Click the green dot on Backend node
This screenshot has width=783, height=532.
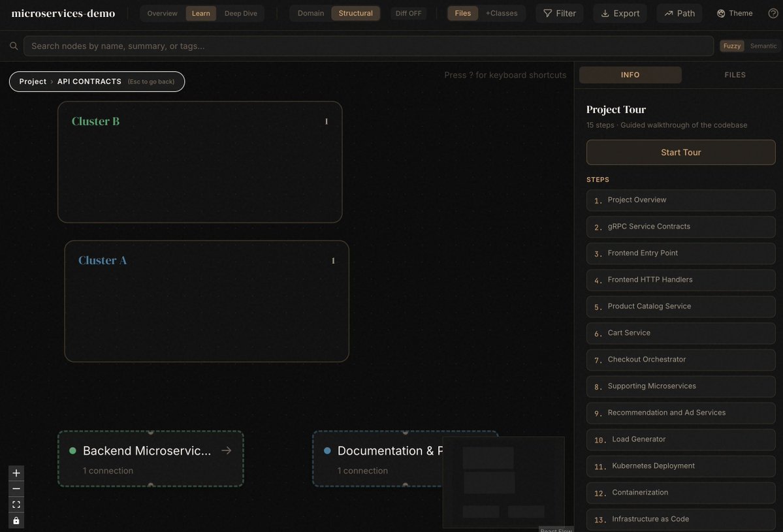click(x=72, y=450)
